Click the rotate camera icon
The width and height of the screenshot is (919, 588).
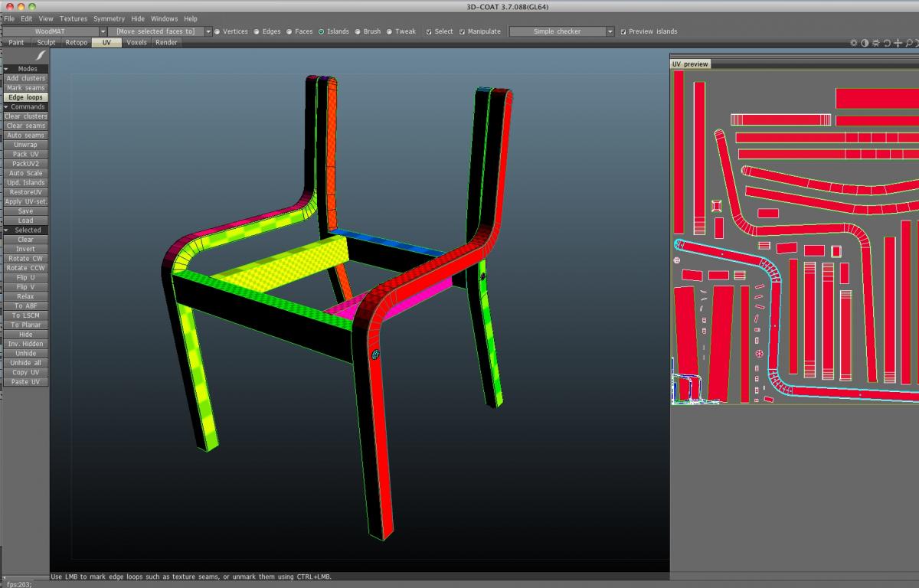887,43
